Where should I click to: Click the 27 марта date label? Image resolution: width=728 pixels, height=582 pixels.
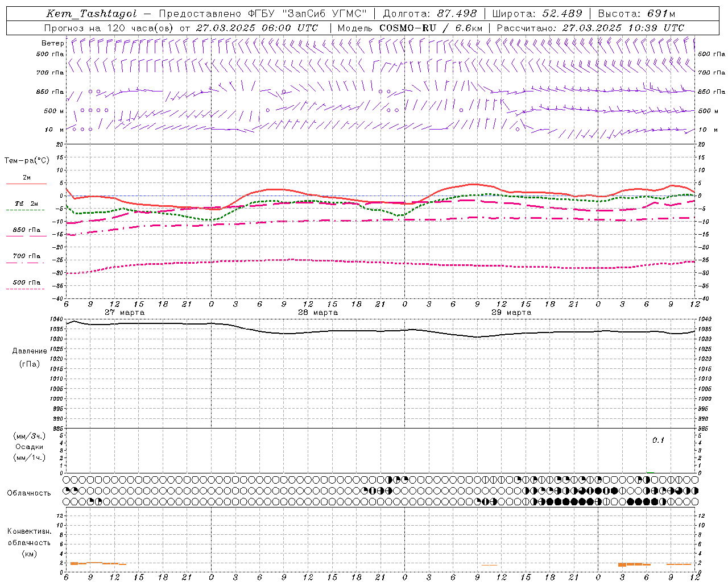(125, 313)
